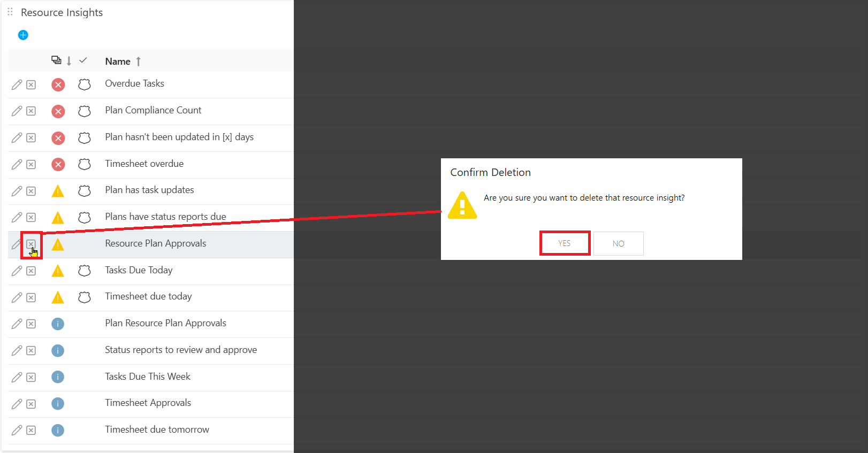Edit the Plan hasn't been updated insight
The width and height of the screenshot is (868, 453).
(x=17, y=137)
